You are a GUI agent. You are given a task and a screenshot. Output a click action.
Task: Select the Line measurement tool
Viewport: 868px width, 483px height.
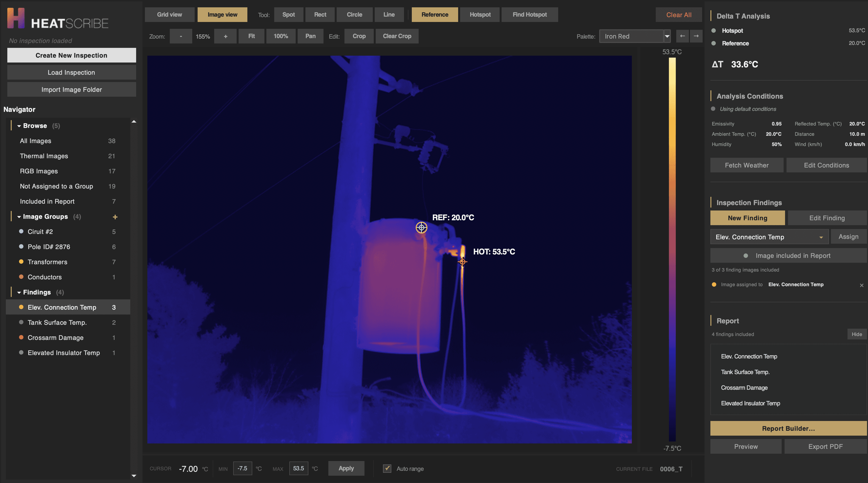tap(389, 14)
